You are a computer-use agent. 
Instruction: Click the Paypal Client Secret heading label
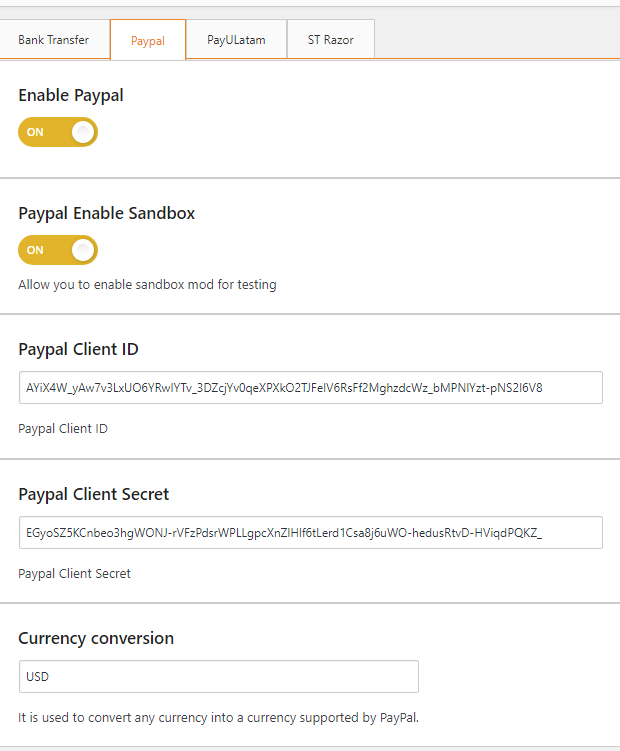tap(93, 494)
